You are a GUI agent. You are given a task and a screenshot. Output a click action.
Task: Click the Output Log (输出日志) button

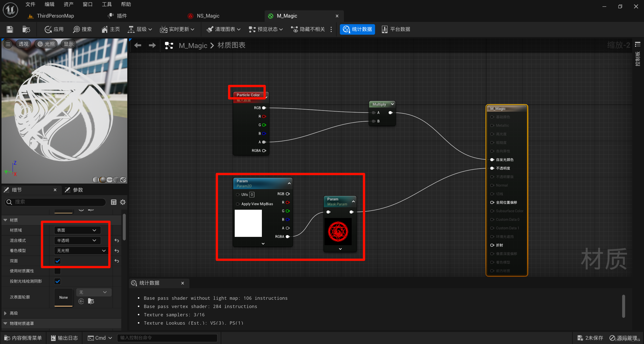(64, 338)
